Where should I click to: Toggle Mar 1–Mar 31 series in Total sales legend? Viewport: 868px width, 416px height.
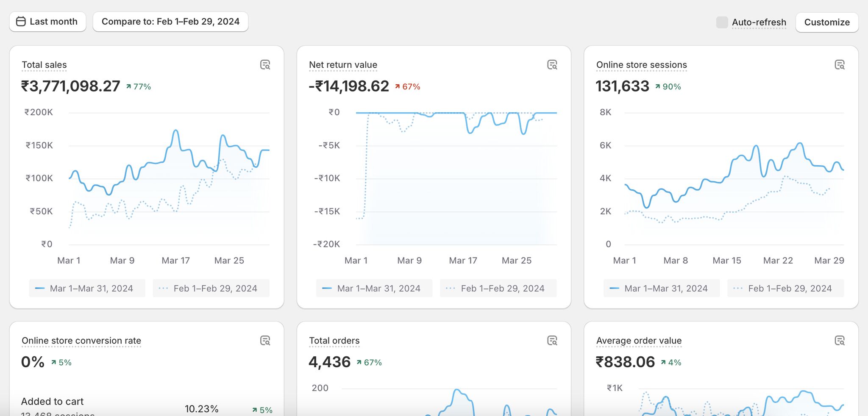click(87, 288)
